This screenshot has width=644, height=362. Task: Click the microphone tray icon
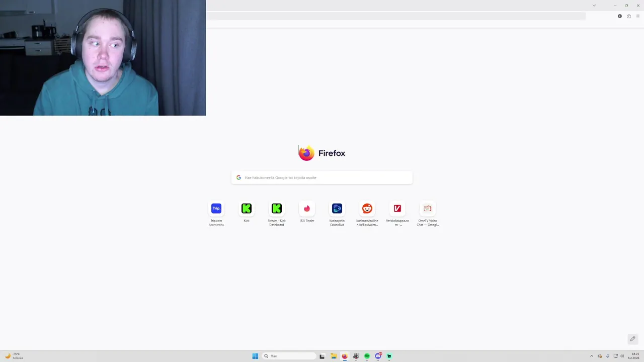(608, 356)
